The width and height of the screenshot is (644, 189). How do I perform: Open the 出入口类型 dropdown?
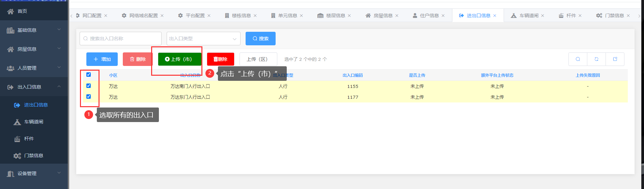click(203, 39)
